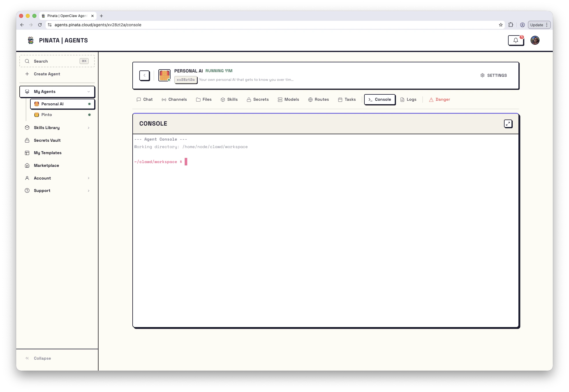Open the user profile avatar

[535, 40]
